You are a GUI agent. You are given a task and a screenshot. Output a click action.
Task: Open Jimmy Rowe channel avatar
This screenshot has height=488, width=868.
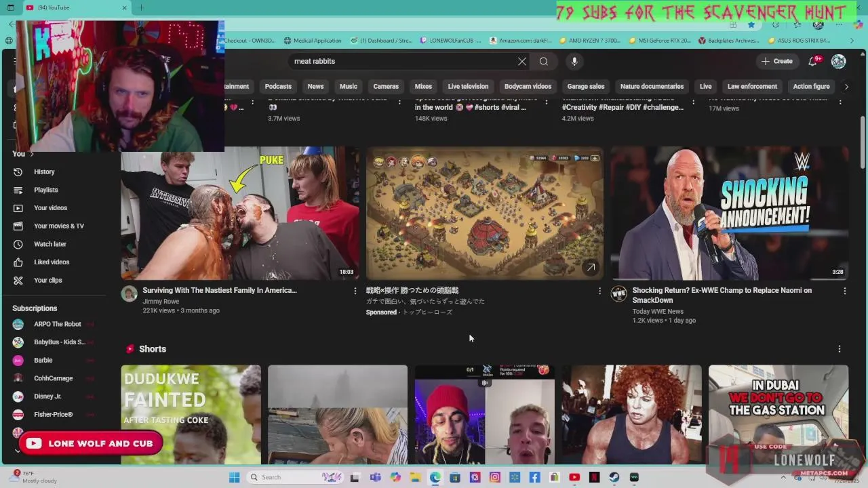click(129, 293)
